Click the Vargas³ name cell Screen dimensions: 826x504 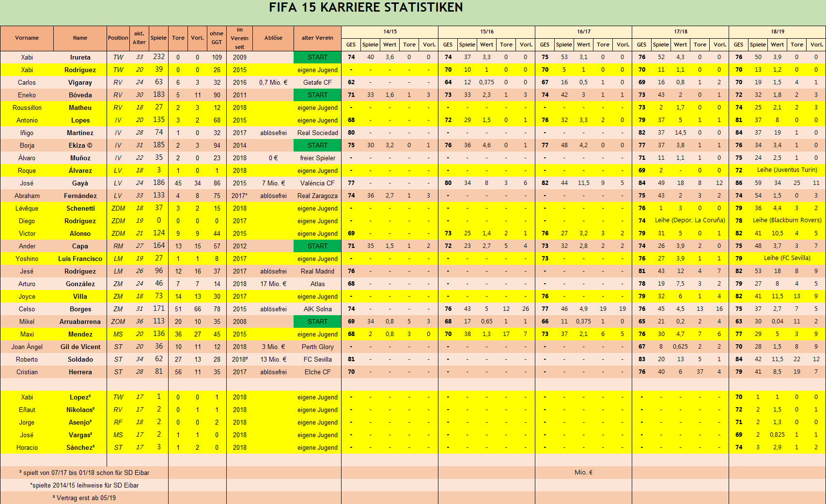click(x=80, y=435)
